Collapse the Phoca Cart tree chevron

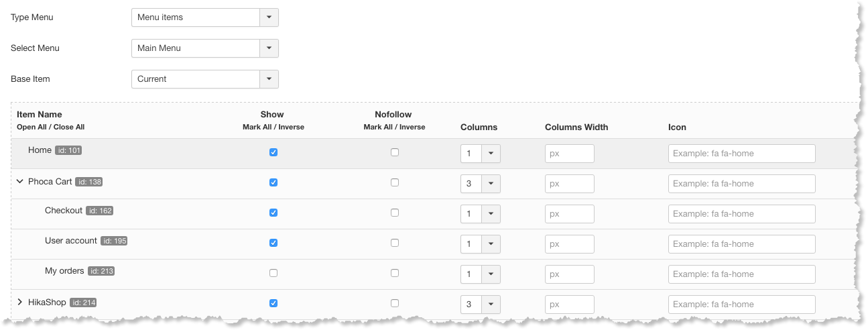point(20,182)
